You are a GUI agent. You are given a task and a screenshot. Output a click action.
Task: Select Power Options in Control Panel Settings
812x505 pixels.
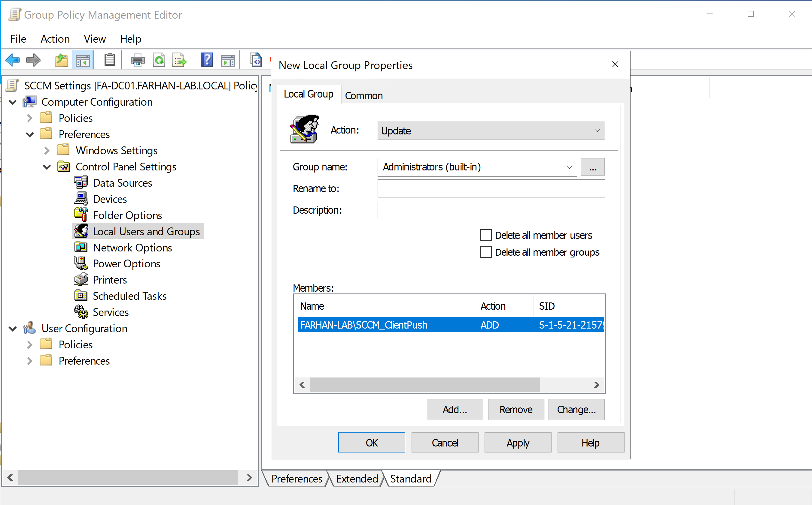point(126,263)
